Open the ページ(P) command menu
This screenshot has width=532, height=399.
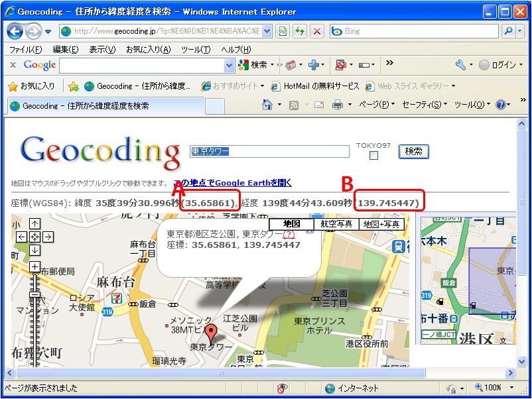coord(377,105)
